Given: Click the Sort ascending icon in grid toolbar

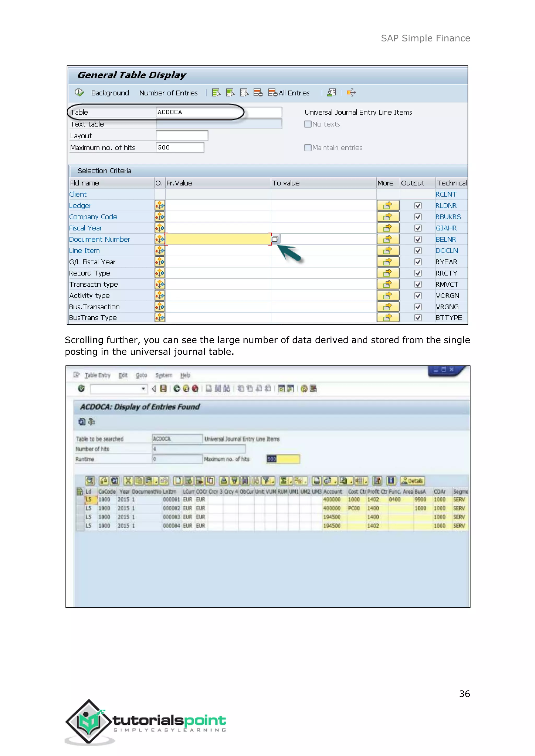Looking at the screenshot, I should point(224,481).
